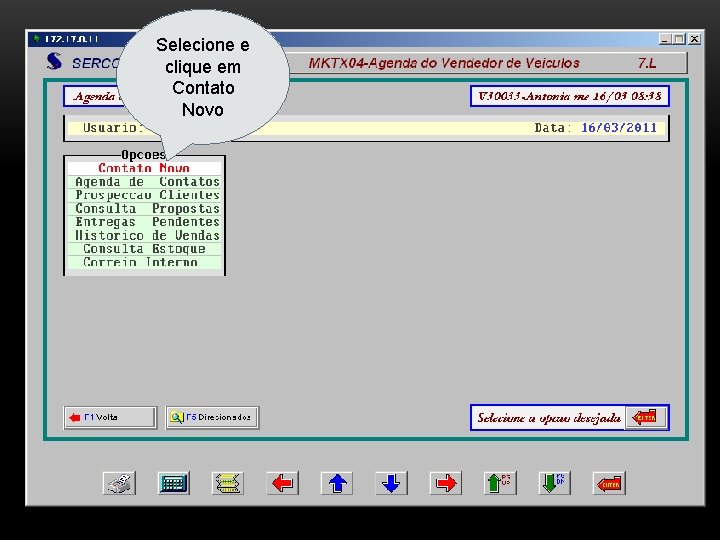
Task: Click the blue up arrow button
Action: 337,483
